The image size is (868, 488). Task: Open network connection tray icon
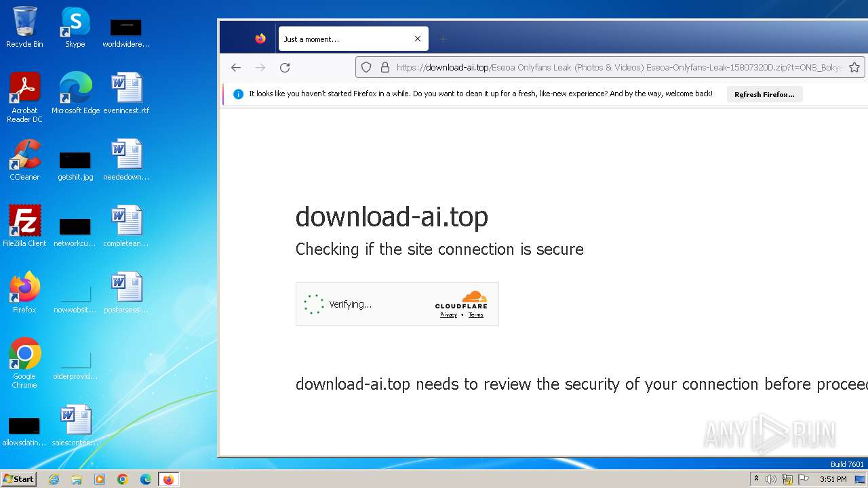[x=787, y=479]
